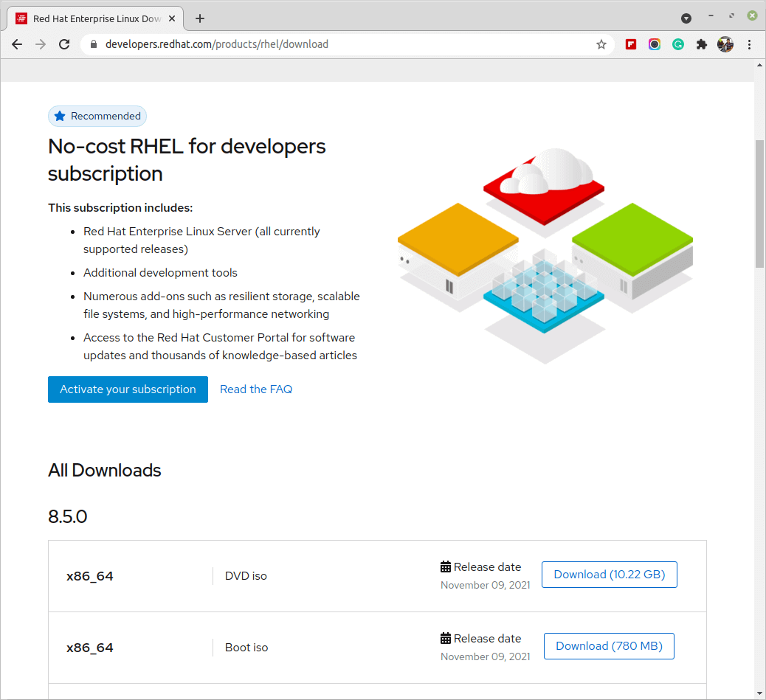The height and width of the screenshot is (700, 766).
Task: Open the Extensions puzzle piece menu
Action: coord(702,44)
